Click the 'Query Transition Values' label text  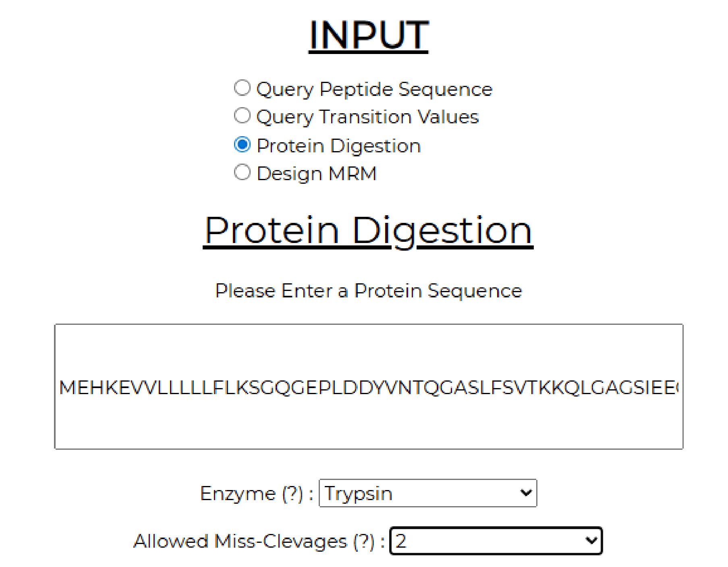367,117
